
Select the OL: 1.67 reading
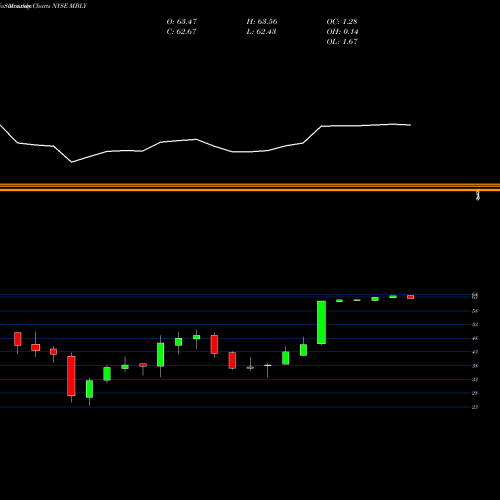pyautogui.click(x=342, y=41)
